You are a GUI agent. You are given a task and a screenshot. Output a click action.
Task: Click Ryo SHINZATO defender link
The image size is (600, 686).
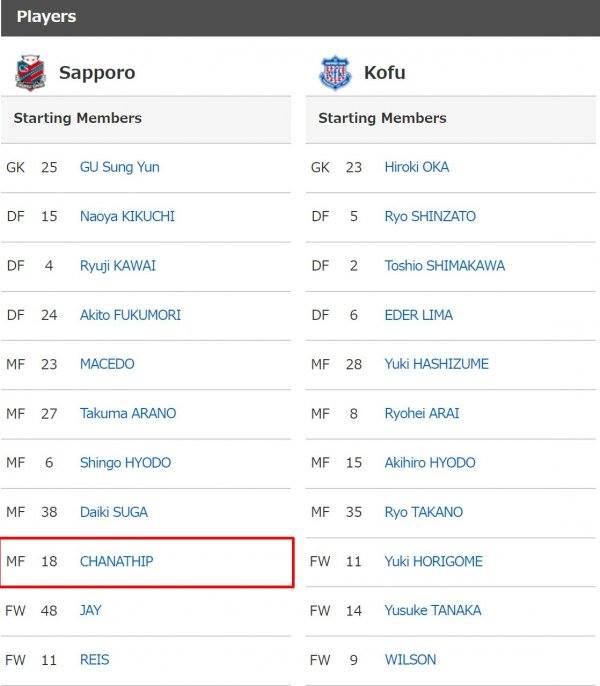click(430, 216)
